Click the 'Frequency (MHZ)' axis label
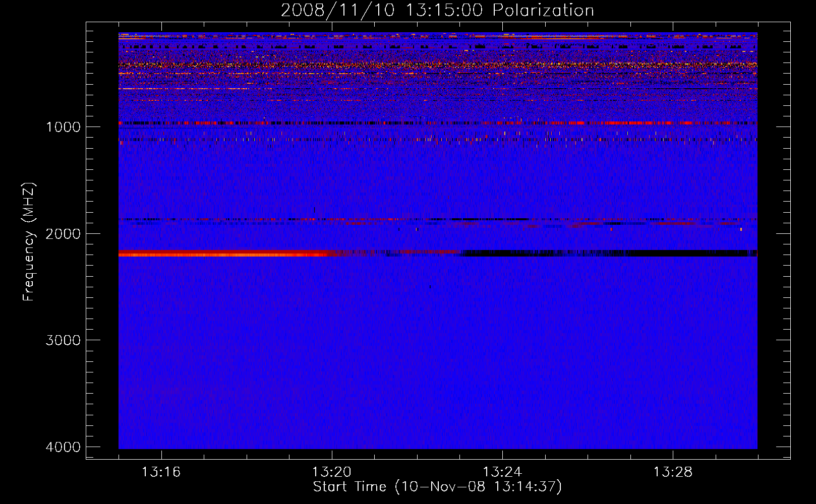Screen dimensions: 816x504 [29, 242]
